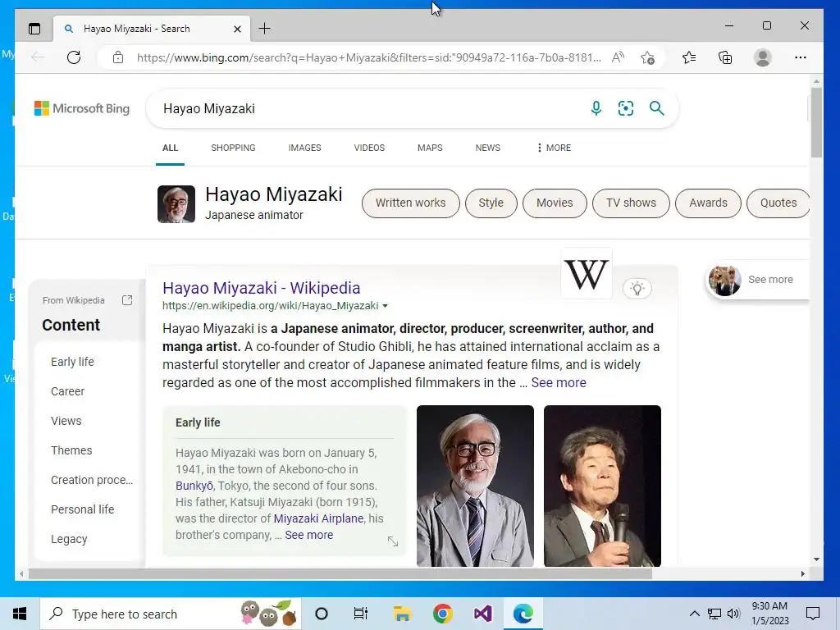Click the Awards pill button
This screenshot has width=840, height=630.
click(708, 203)
